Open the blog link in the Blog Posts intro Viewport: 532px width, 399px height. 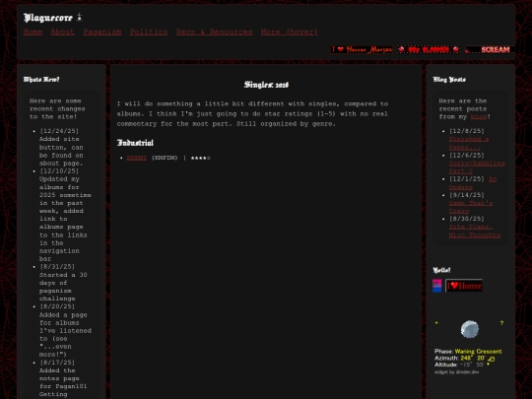tap(479, 116)
